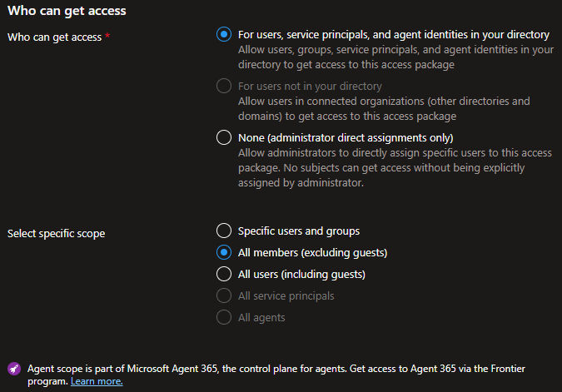Screen dimensions: 562x392
Task: Click the purple rocket Frontier icon
Action: 14,369
